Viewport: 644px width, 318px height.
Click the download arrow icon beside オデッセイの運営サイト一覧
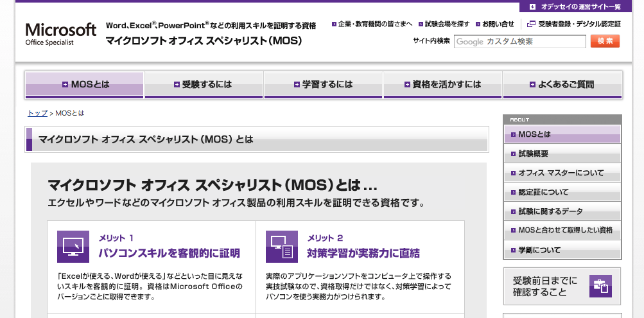click(x=533, y=6)
